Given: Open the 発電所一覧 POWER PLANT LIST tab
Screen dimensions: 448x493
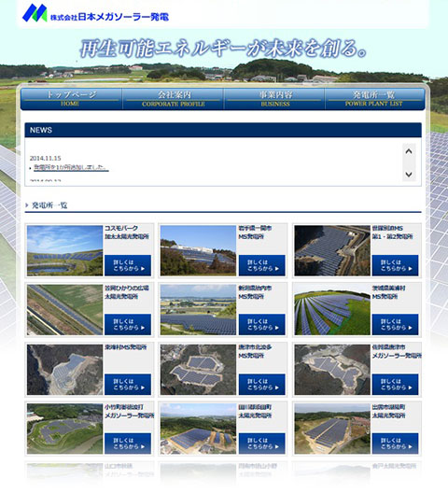Looking at the screenshot, I should 375,99.
